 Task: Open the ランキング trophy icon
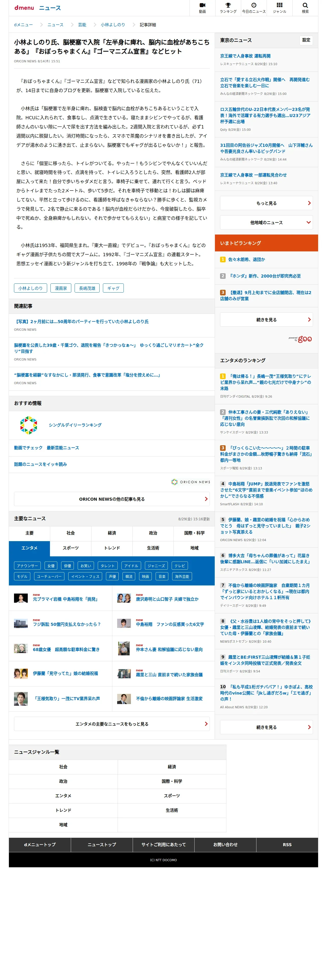pos(228,8)
